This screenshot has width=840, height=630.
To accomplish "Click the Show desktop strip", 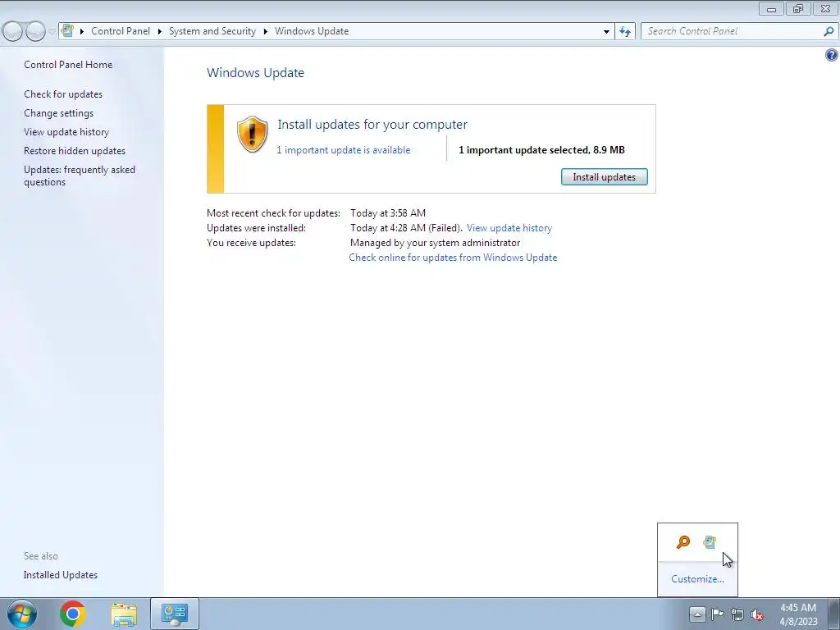I will [833, 614].
